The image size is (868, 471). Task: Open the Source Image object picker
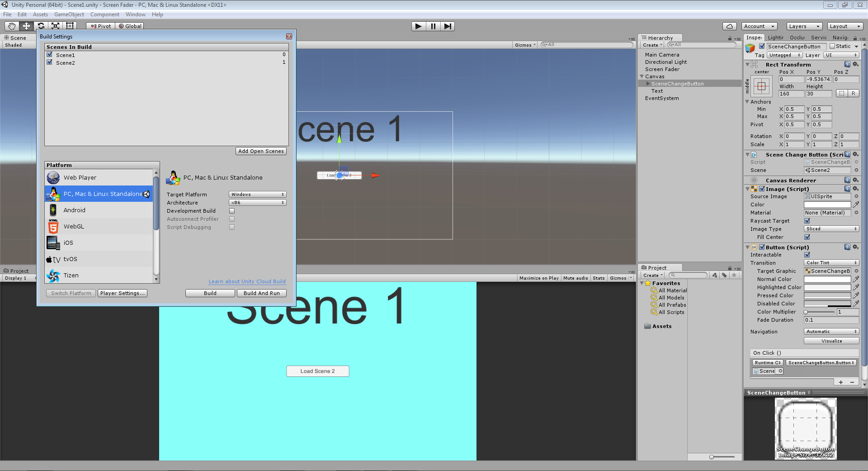(x=856, y=196)
